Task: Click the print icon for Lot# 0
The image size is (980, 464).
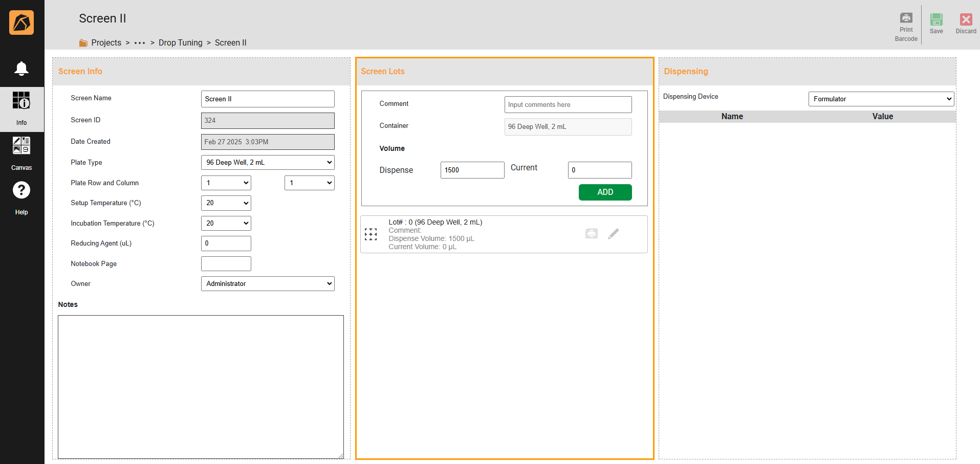Action: [591, 234]
